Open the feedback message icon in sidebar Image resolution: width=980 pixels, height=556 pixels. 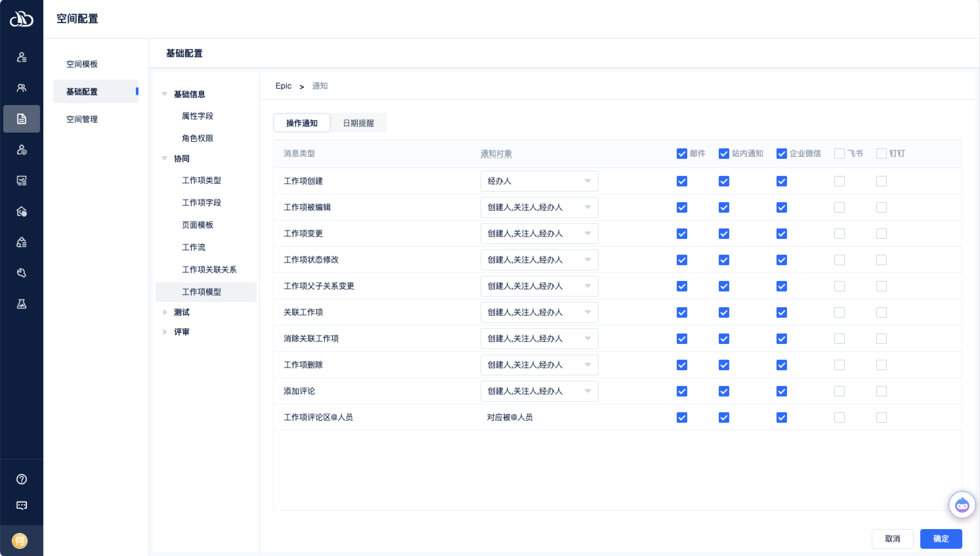point(22,505)
